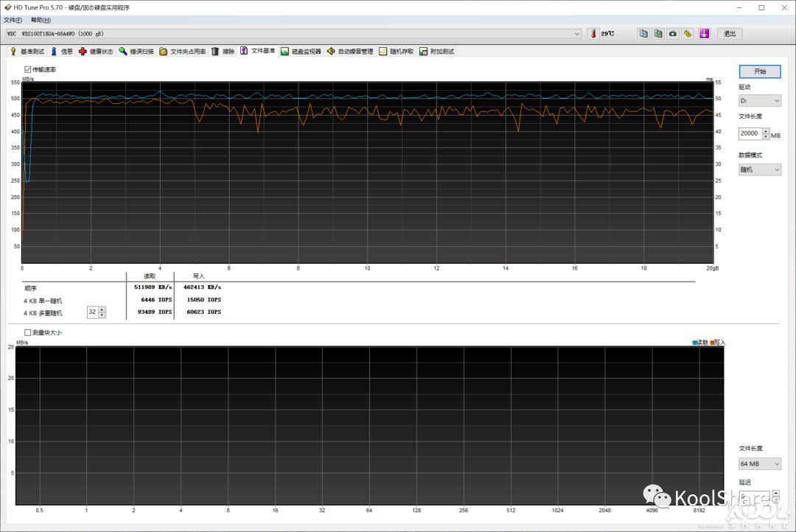The height and width of the screenshot is (532, 796).
Task: Click the orange 写入 legend swatch
Action: click(712, 343)
